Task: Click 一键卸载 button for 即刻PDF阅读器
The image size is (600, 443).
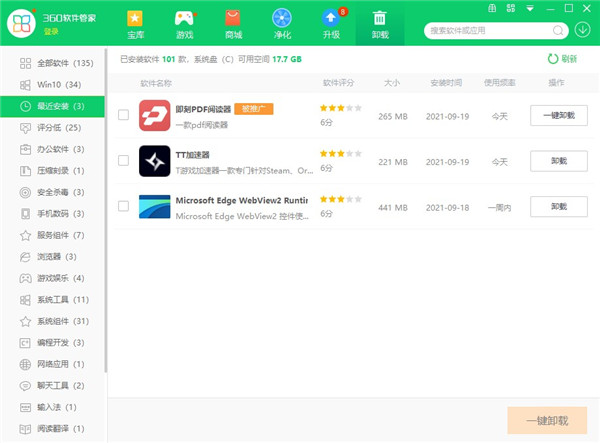Action: pyautogui.click(x=559, y=115)
